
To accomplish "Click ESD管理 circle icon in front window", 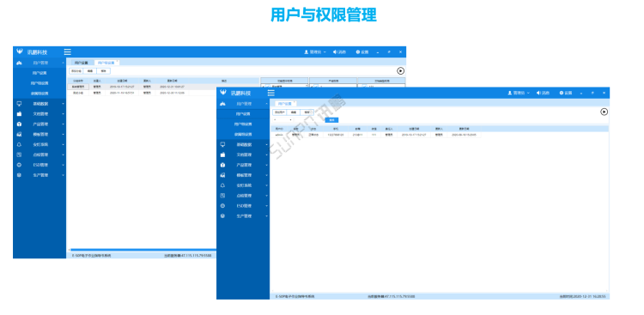I will 223,206.
